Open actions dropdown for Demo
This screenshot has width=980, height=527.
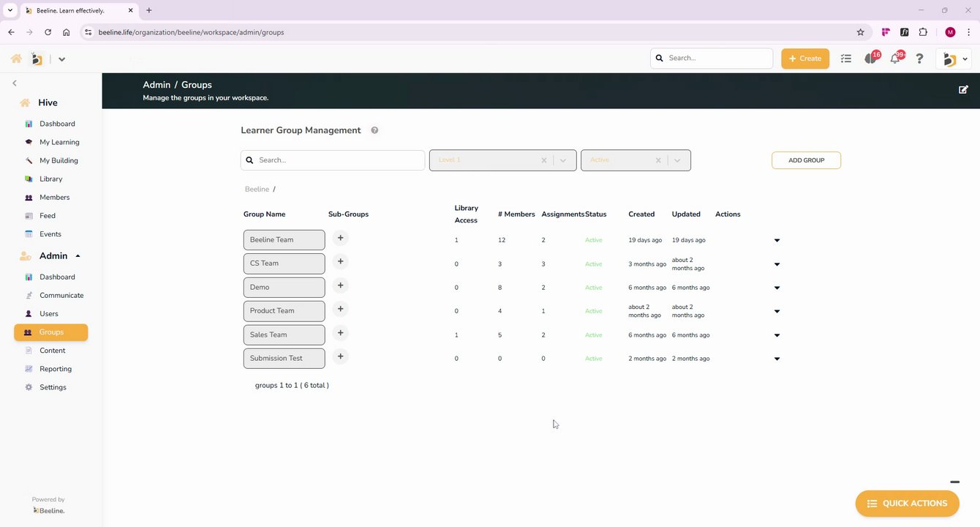coord(777,288)
